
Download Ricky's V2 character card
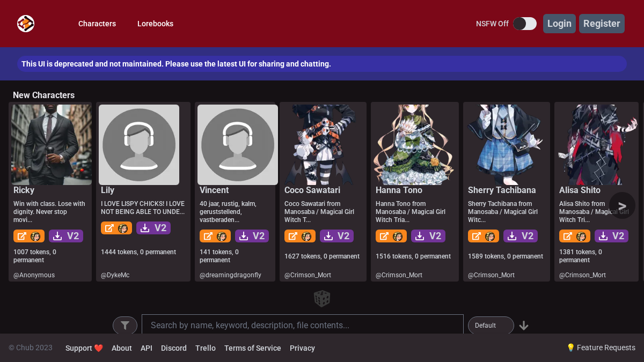click(66, 236)
